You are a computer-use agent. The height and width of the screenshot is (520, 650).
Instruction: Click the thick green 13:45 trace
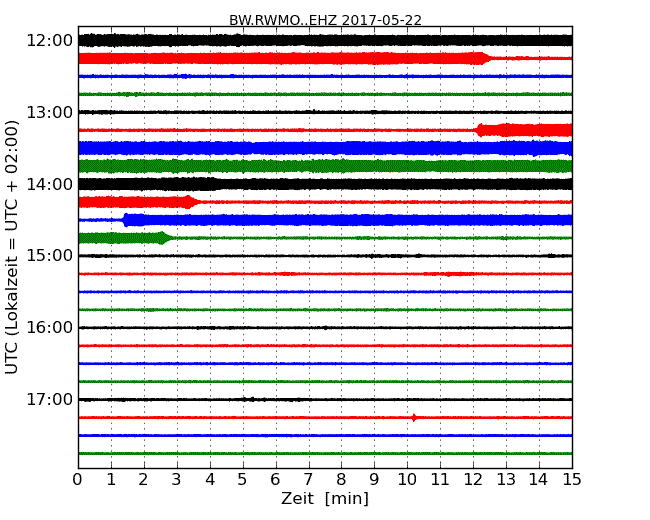[x=325, y=166]
